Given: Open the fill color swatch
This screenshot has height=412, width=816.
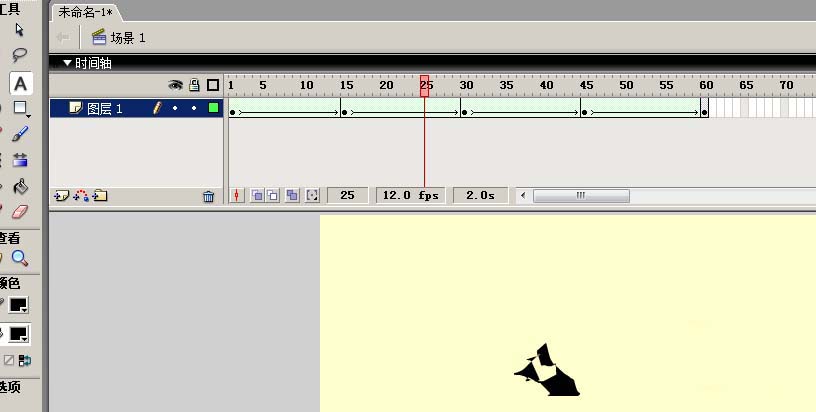Looking at the screenshot, I should (x=19, y=334).
